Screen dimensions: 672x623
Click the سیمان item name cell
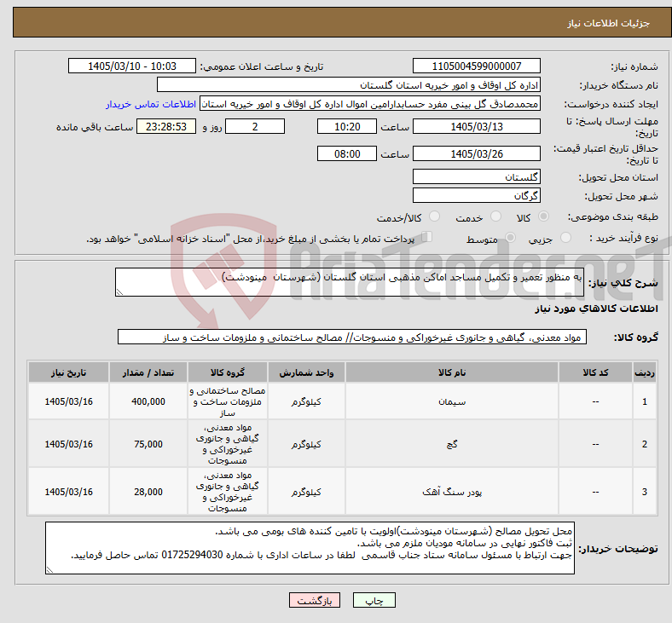[452, 401]
